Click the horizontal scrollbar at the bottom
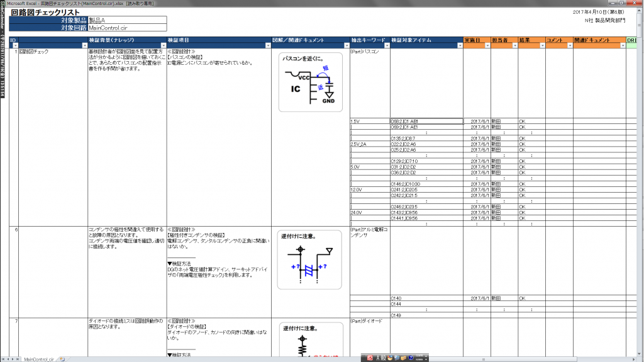Screen dimensions: 644x362 coord(252,359)
